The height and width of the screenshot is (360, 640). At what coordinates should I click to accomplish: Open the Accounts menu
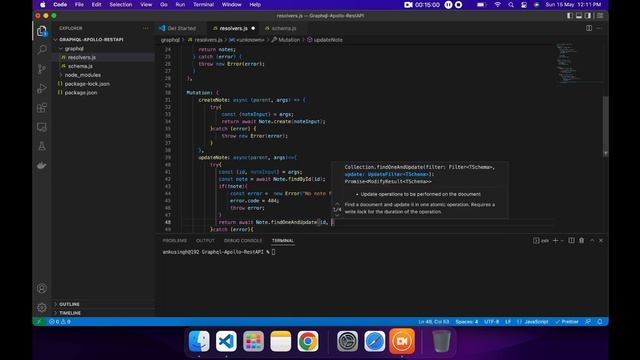pyautogui.click(x=42, y=289)
